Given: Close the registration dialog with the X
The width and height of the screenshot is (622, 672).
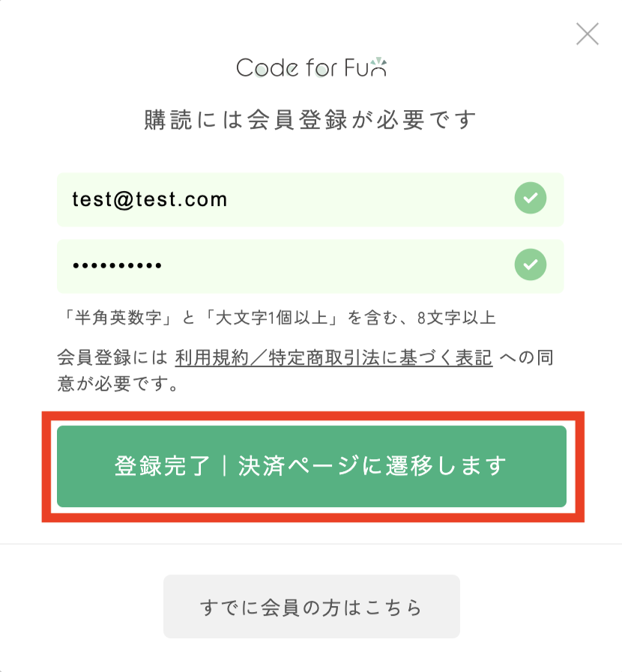Looking at the screenshot, I should click(x=588, y=34).
